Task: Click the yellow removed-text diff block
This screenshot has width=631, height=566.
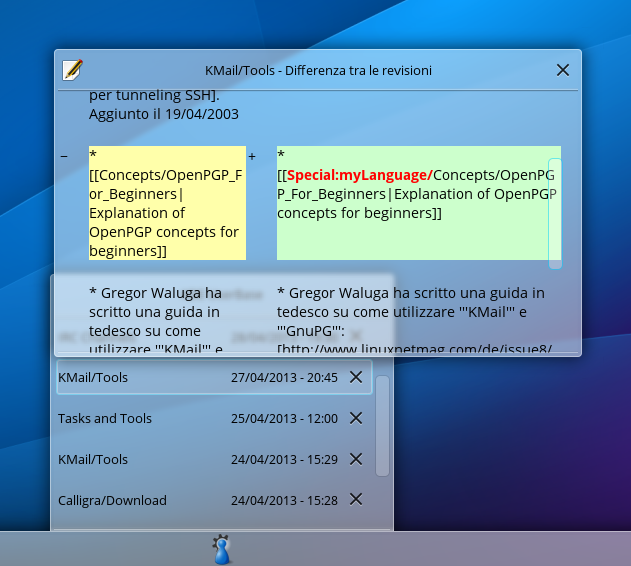Action: [x=167, y=203]
